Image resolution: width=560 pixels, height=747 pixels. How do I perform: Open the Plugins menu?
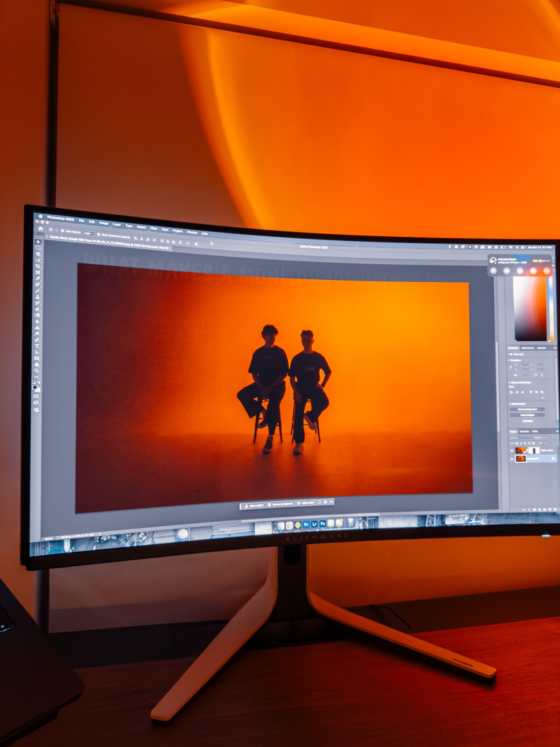[178, 231]
